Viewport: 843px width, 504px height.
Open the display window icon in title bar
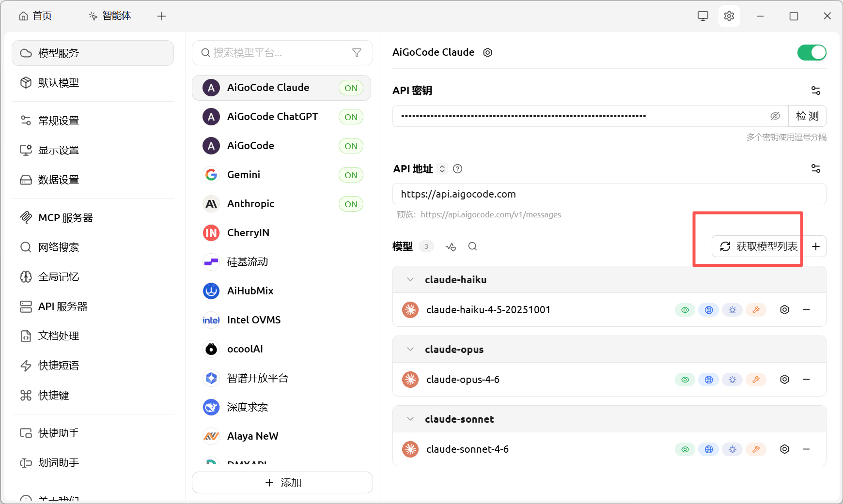click(x=702, y=16)
